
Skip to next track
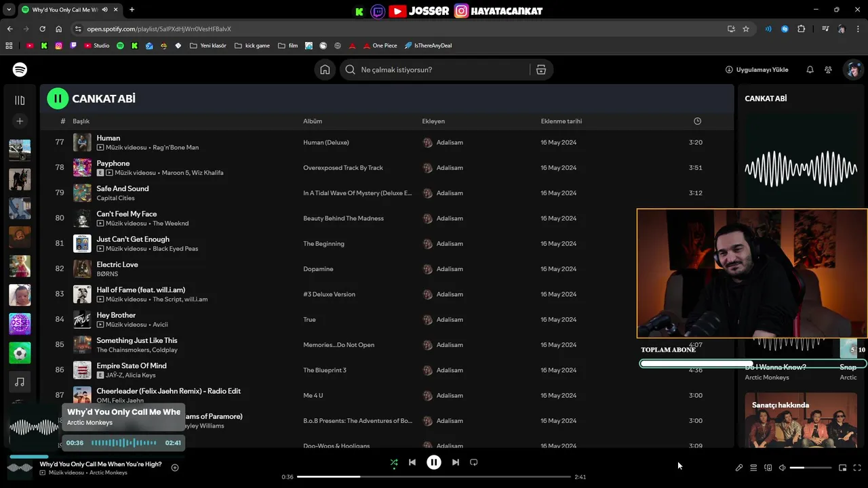click(x=456, y=462)
